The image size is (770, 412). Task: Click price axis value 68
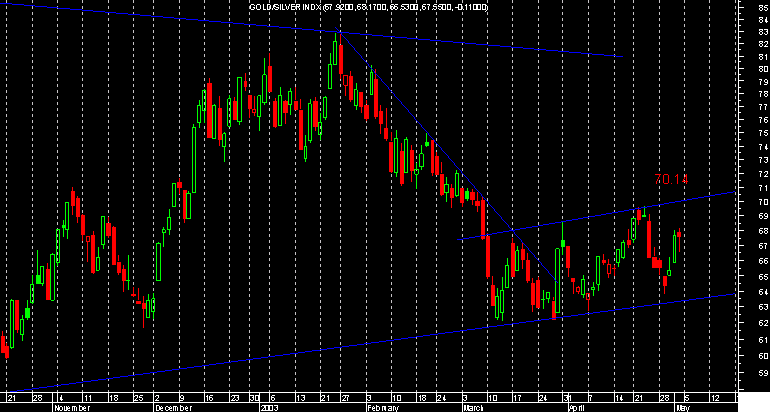tap(764, 231)
